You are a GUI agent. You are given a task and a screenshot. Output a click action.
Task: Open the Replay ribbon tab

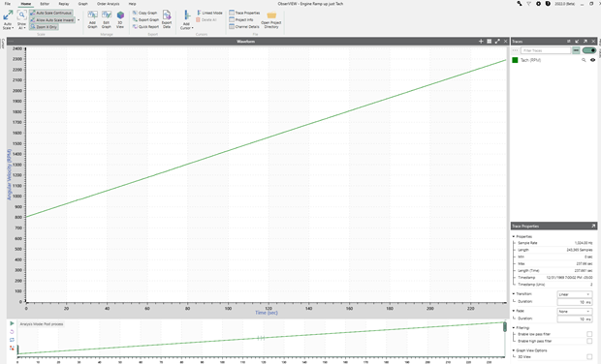(64, 4)
